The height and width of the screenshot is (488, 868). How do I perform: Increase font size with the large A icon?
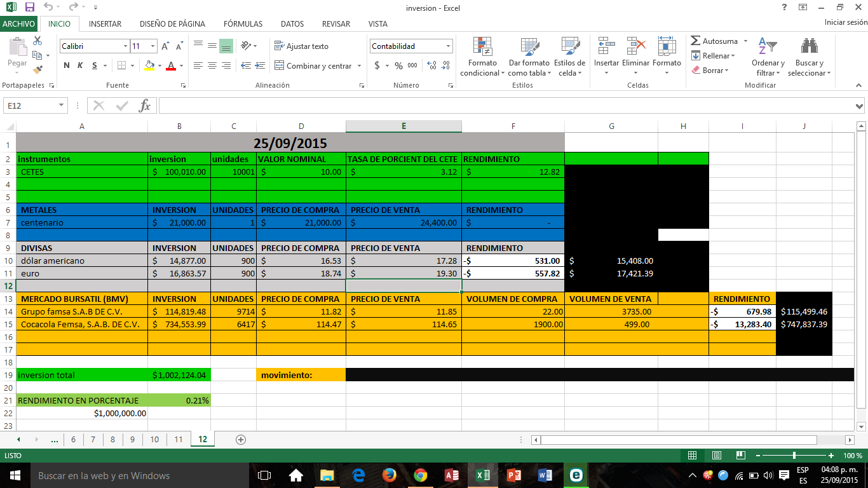165,46
